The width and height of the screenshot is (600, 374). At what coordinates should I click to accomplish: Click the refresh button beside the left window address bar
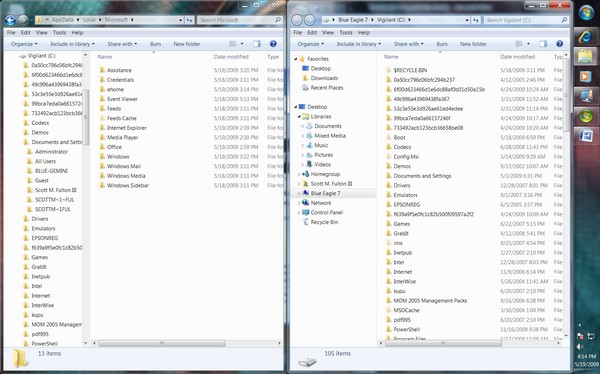190,20
